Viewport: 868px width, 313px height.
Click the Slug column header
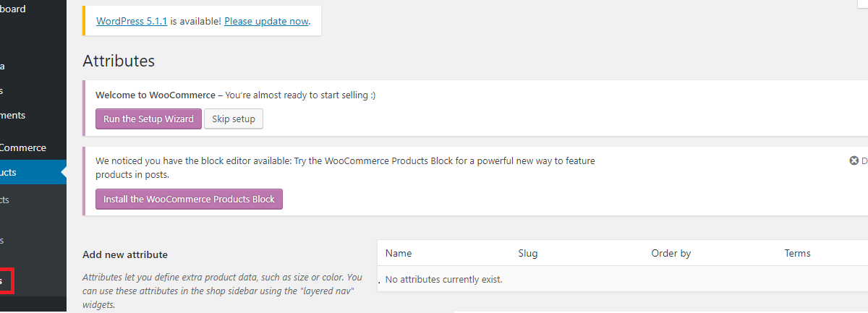pyautogui.click(x=528, y=253)
